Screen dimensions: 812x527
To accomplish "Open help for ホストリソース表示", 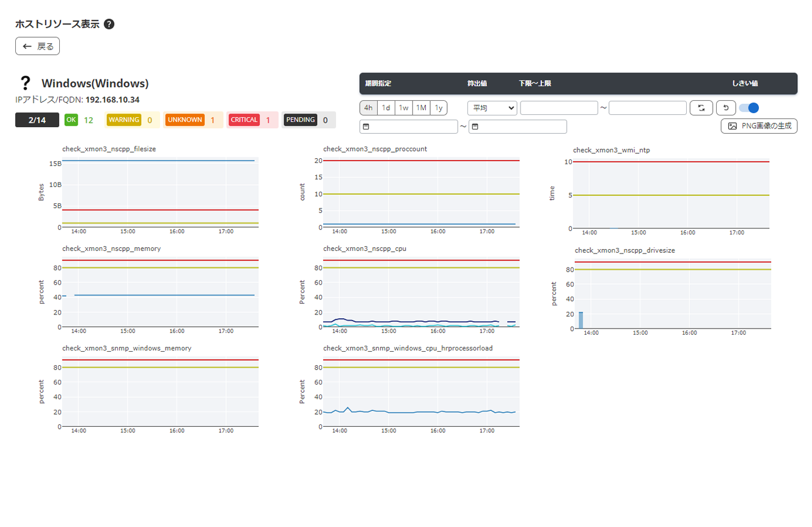I will (x=109, y=24).
